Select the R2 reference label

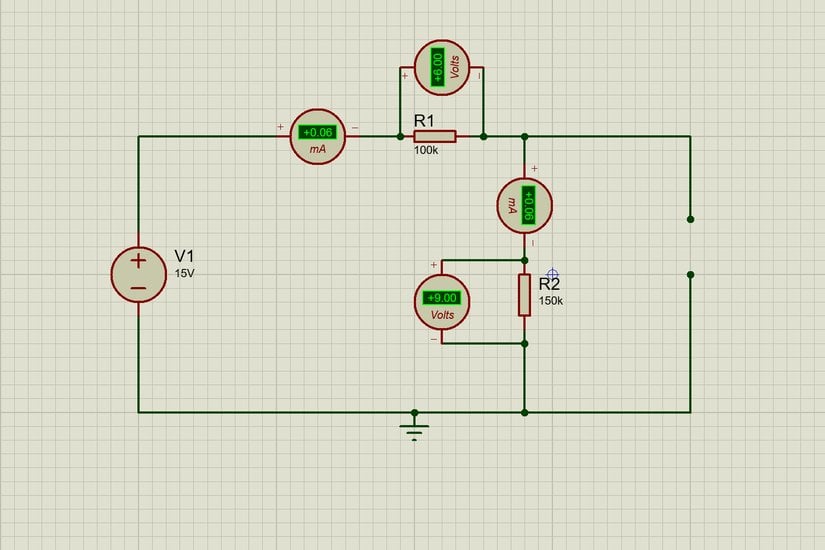pos(550,284)
